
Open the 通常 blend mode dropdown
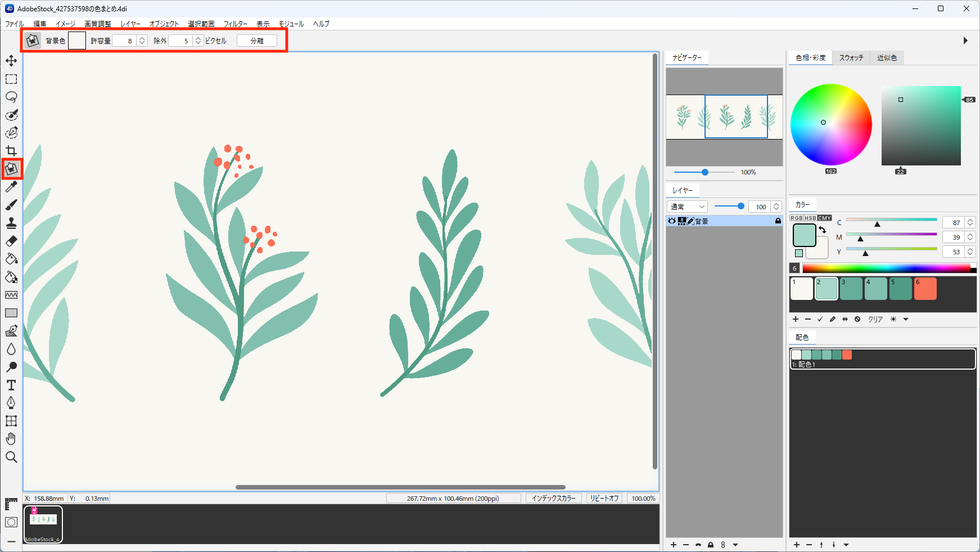687,207
